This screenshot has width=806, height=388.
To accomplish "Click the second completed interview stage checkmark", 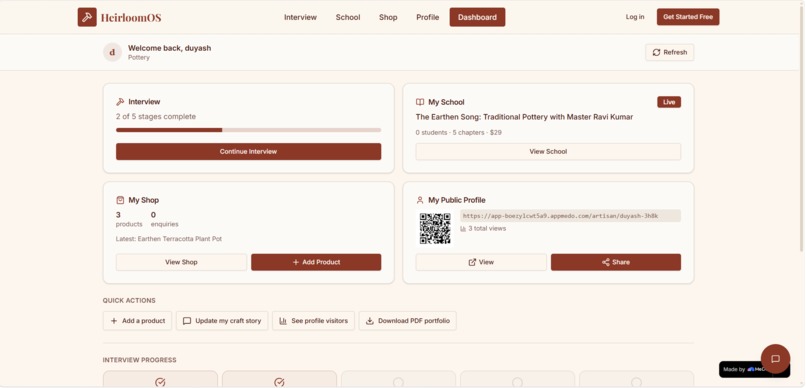I will point(279,382).
